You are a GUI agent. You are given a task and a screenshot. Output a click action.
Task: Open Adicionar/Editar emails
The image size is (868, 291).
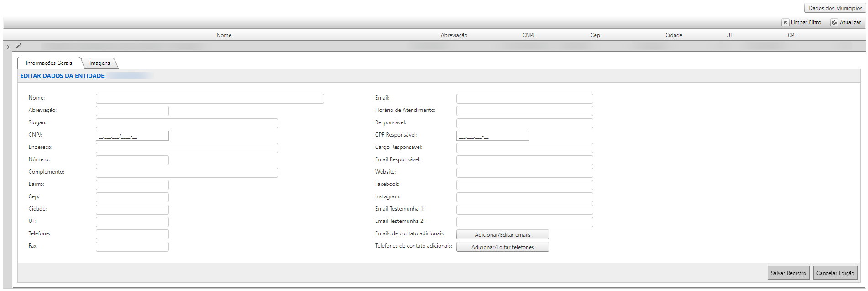(x=502, y=235)
